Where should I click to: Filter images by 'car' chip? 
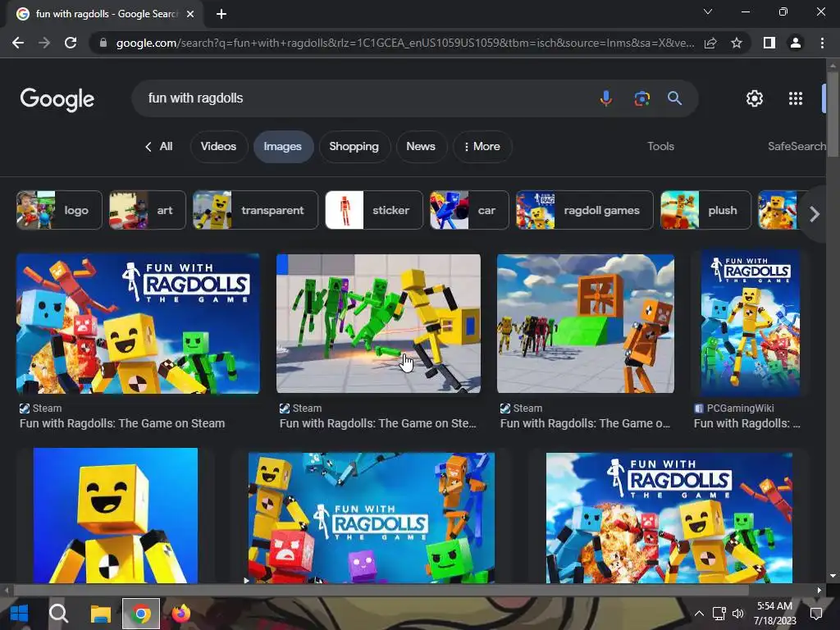(469, 210)
